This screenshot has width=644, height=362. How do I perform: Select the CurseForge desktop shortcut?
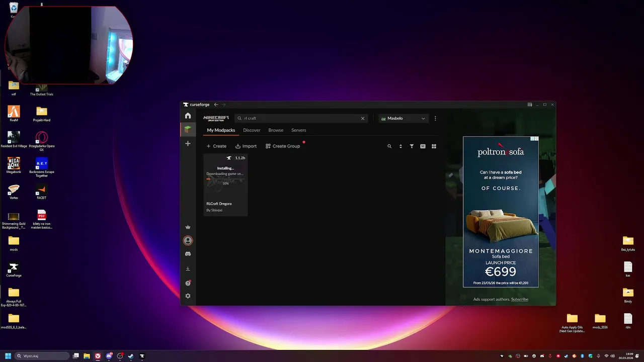(x=14, y=269)
